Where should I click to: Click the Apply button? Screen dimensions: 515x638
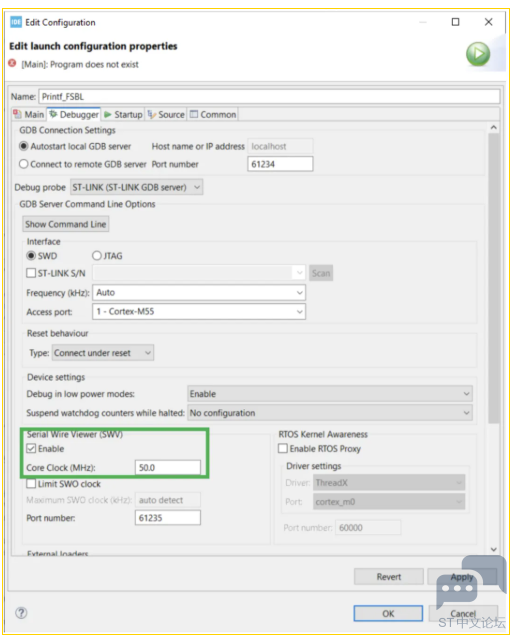click(x=462, y=577)
